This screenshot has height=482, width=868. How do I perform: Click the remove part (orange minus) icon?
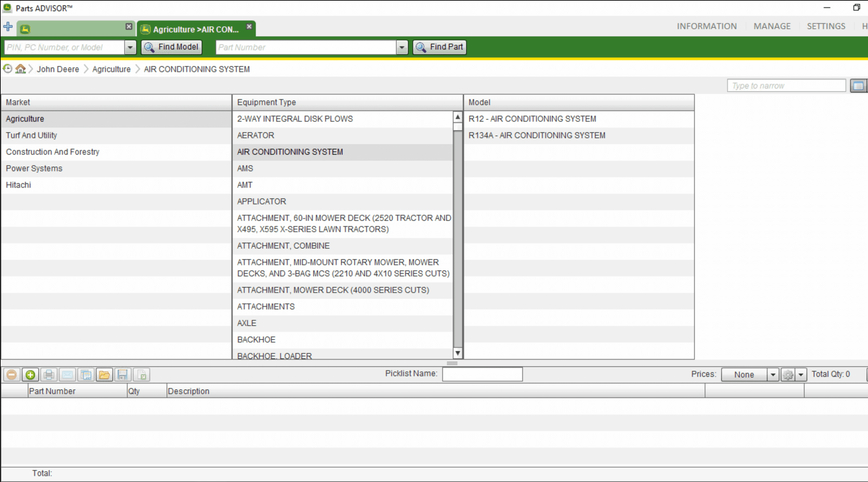coord(12,375)
